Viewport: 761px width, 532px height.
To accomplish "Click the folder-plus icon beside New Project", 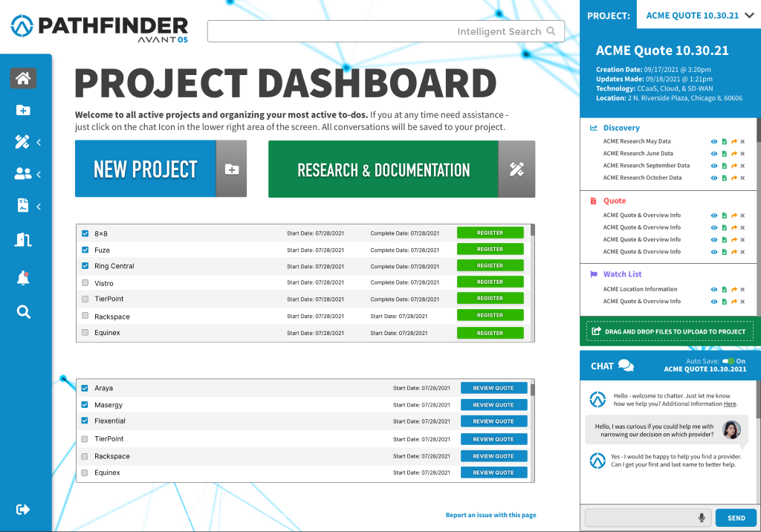I will pos(232,169).
